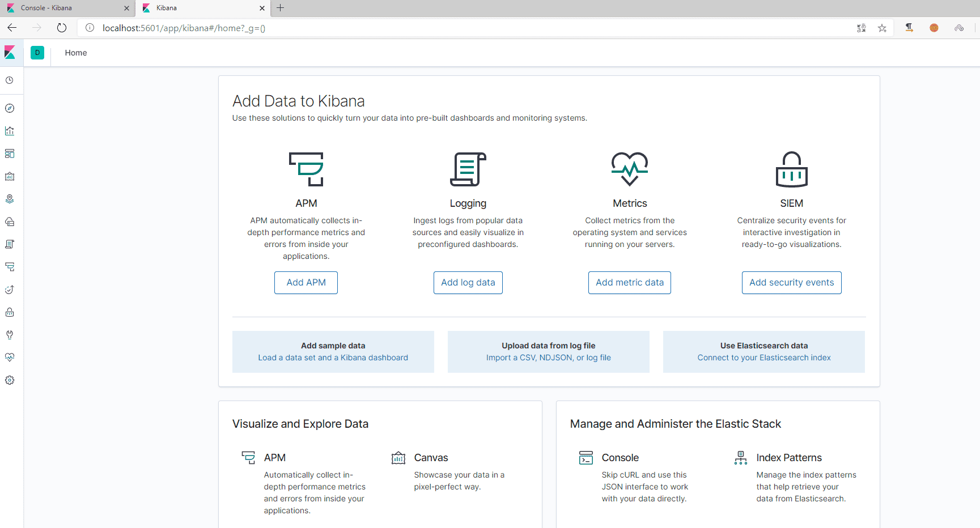Screen dimensions: 980x528
Task: Open the Use Elasticsearch data card
Action: 764,352
